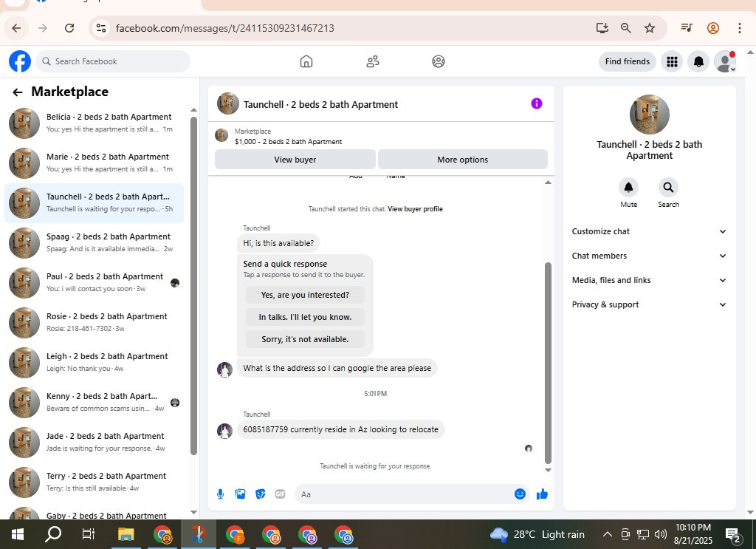Expand Customize chat section
This screenshot has width=756, height=549.
point(649,231)
